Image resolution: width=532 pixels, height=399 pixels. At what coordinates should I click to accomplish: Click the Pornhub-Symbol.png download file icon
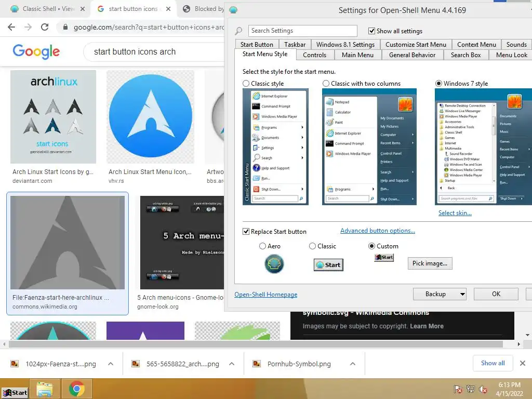pos(257,364)
